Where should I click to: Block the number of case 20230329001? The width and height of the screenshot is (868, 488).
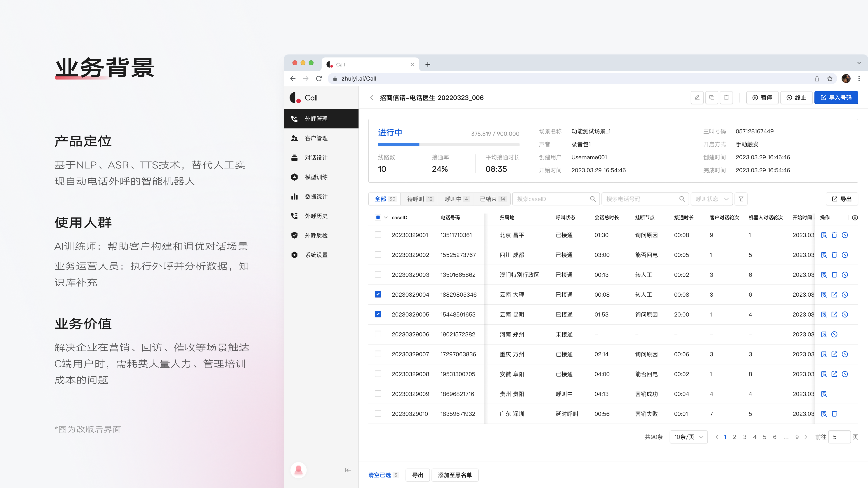tap(845, 235)
